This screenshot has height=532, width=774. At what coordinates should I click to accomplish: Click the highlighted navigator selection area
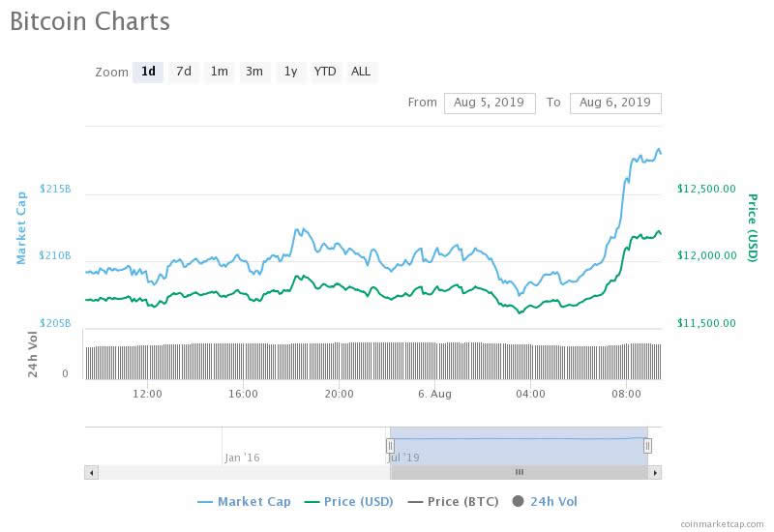519,446
